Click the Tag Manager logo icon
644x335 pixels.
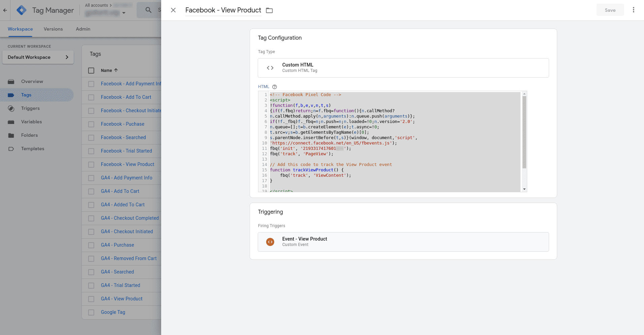tap(22, 10)
